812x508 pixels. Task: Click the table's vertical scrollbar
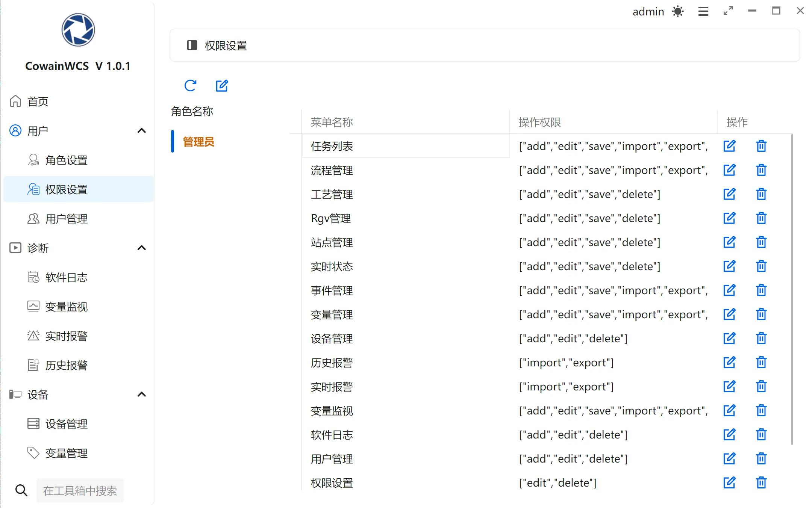pyautogui.click(x=792, y=289)
